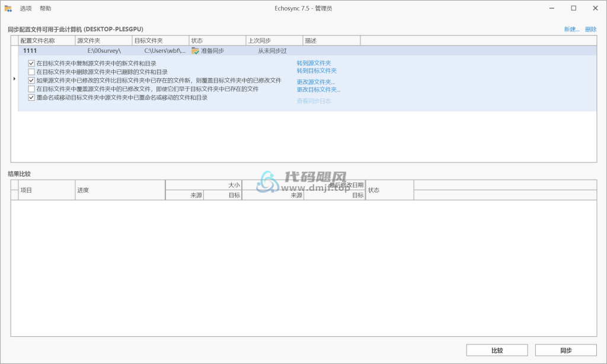The width and height of the screenshot is (607, 364).
Task: Enable overwrite even if source files are older checkbox
Action: pos(31,89)
